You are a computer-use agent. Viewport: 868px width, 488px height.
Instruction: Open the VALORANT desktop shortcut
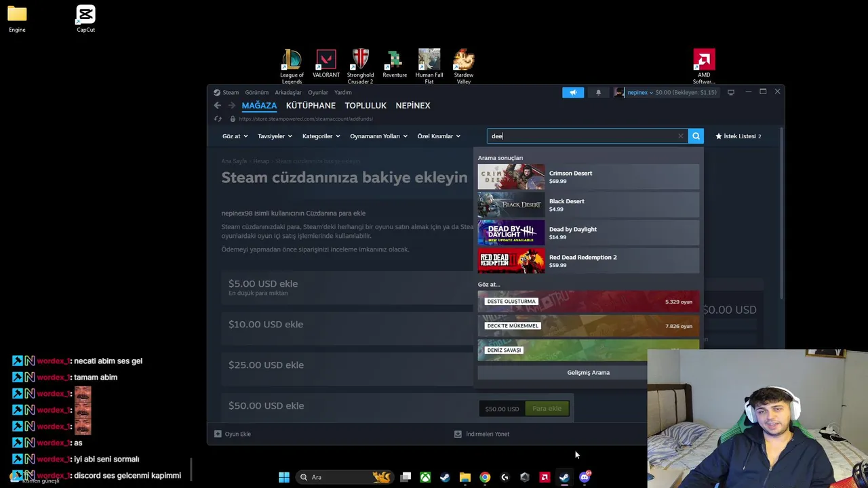[326, 64]
